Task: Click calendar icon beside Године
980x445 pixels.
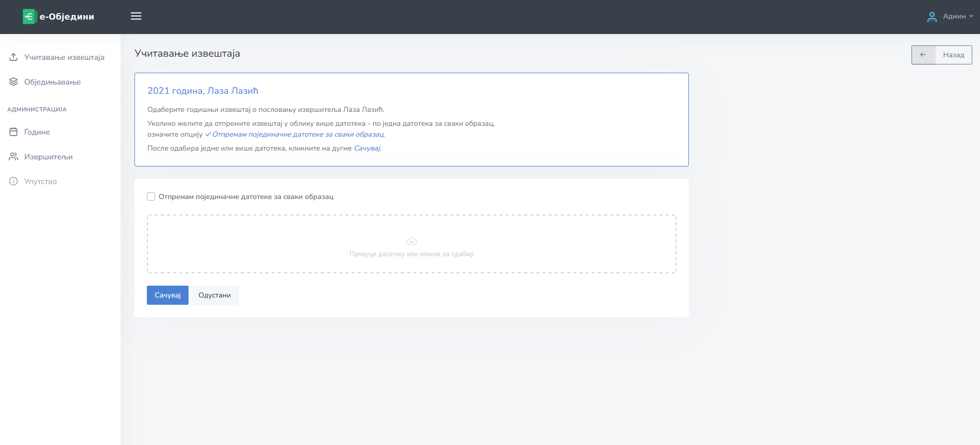Action: (x=13, y=132)
